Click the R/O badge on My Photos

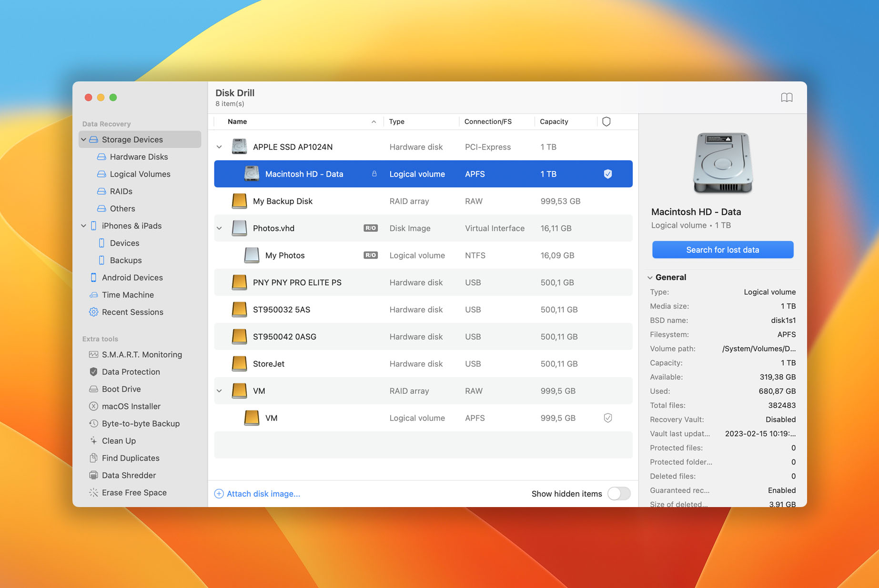[x=371, y=255]
